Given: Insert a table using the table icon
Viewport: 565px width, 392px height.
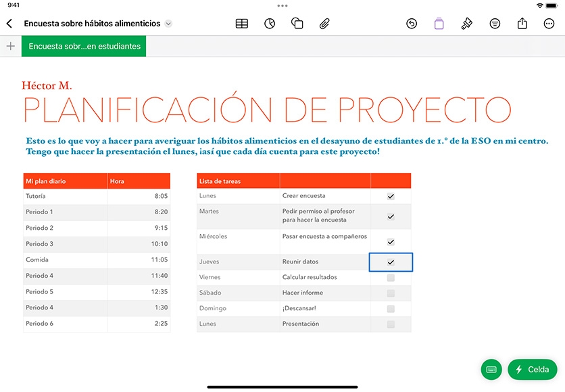Looking at the screenshot, I should pyautogui.click(x=242, y=24).
